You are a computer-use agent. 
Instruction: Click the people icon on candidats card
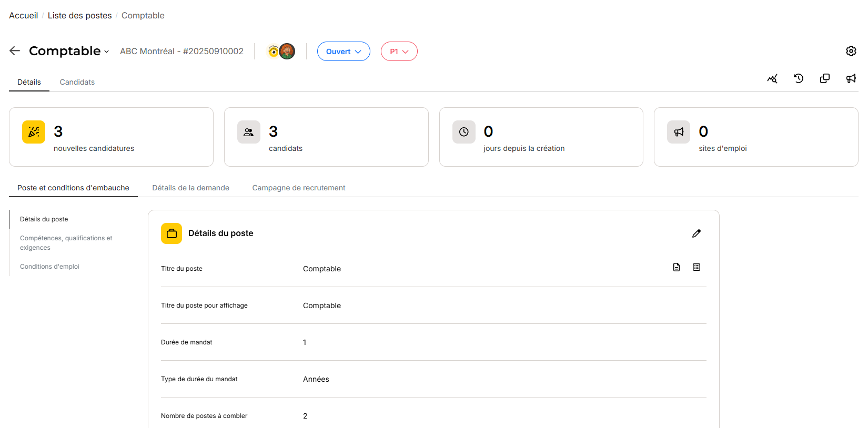pos(249,132)
